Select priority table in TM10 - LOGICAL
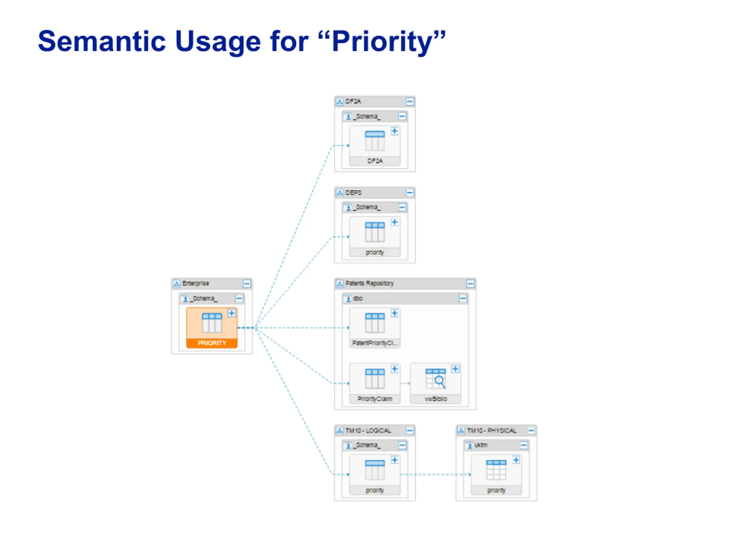The height and width of the screenshot is (560, 747). click(x=374, y=475)
